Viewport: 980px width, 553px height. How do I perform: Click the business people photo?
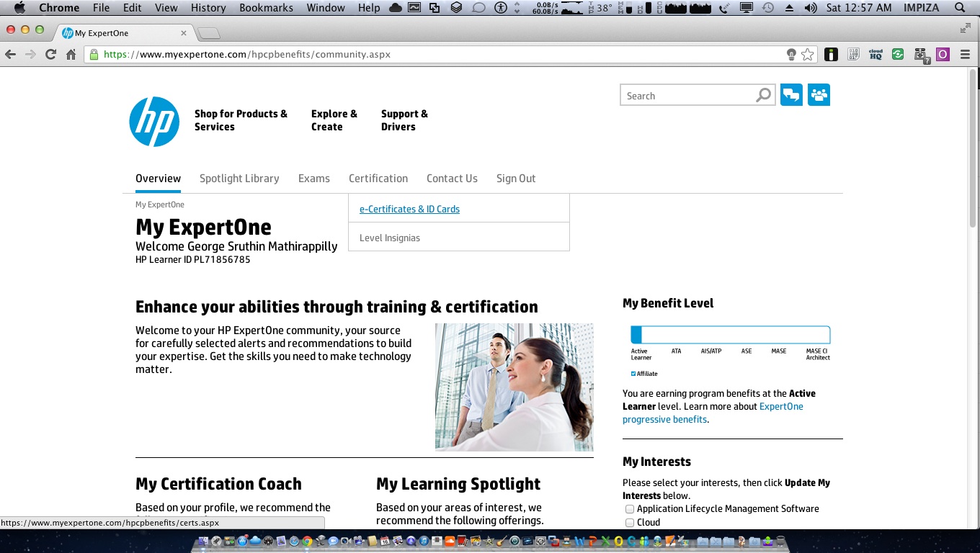pyautogui.click(x=514, y=387)
